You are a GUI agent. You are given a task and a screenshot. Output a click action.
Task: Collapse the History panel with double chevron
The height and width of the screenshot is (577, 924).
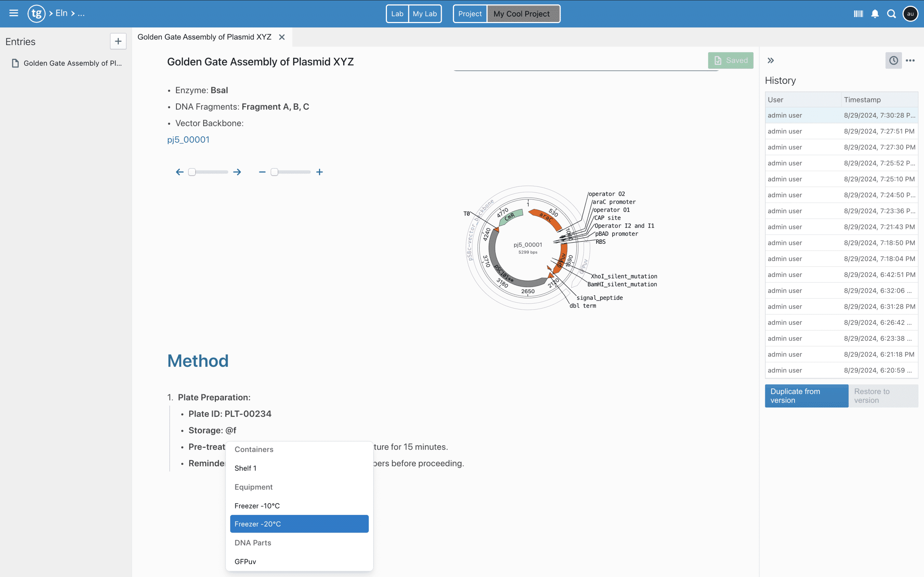coord(771,60)
